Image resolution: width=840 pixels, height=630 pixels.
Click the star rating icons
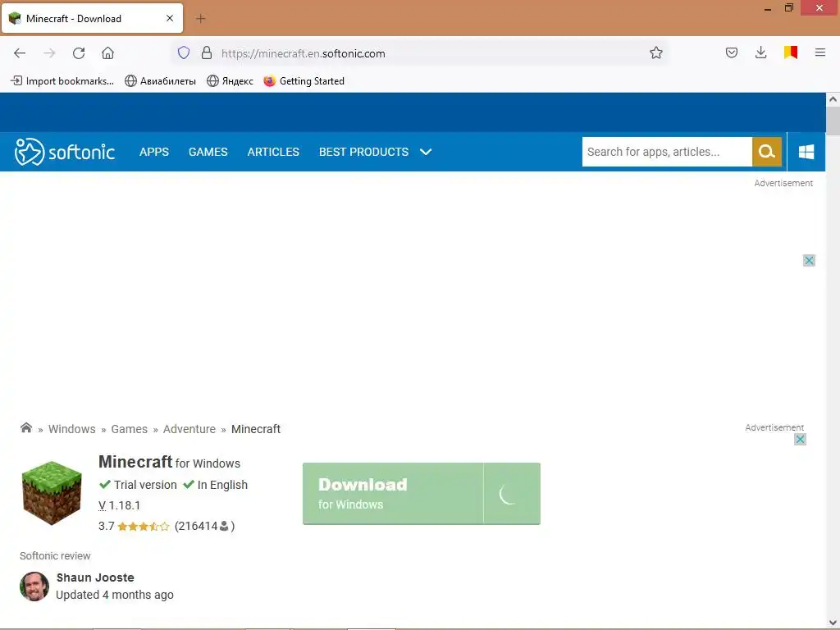click(x=143, y=527)
